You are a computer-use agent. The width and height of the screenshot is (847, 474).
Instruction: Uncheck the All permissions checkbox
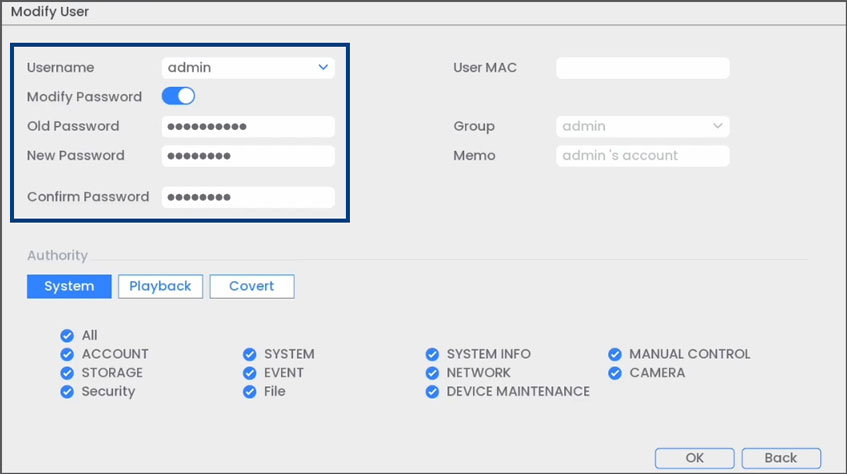pos(67,336)
